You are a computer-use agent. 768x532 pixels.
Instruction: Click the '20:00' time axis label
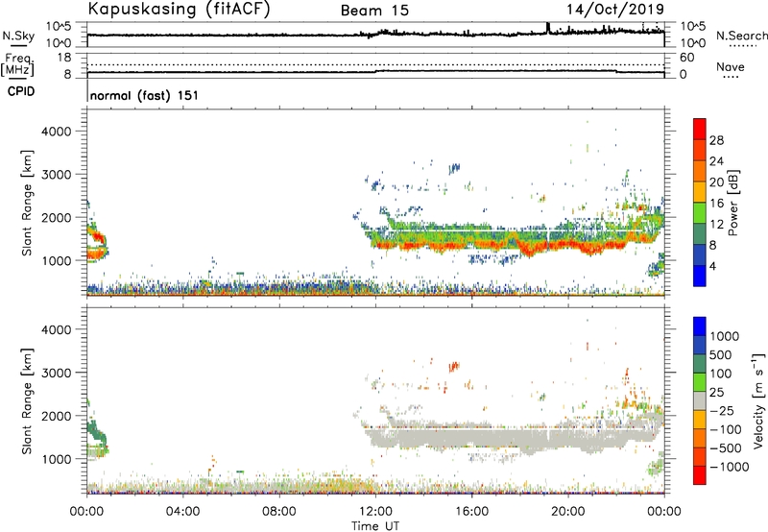click(x=567, y=512)
